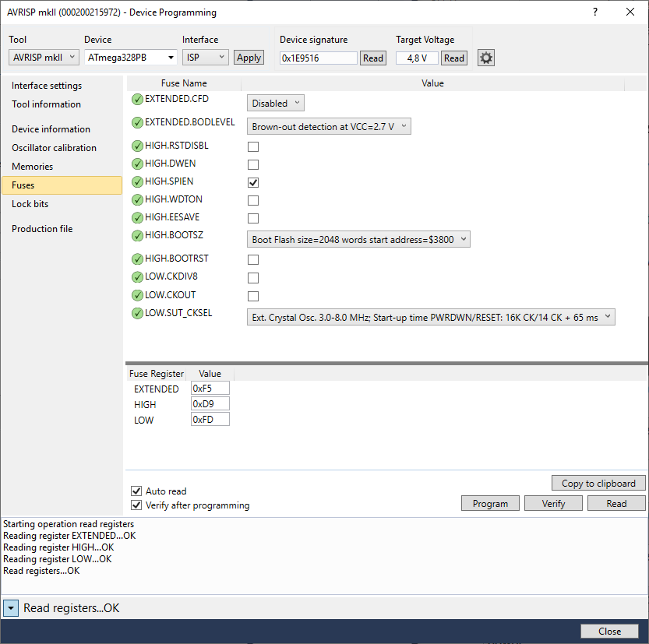
Task: Open the gear settings icon
Action: tap(485, 58)
